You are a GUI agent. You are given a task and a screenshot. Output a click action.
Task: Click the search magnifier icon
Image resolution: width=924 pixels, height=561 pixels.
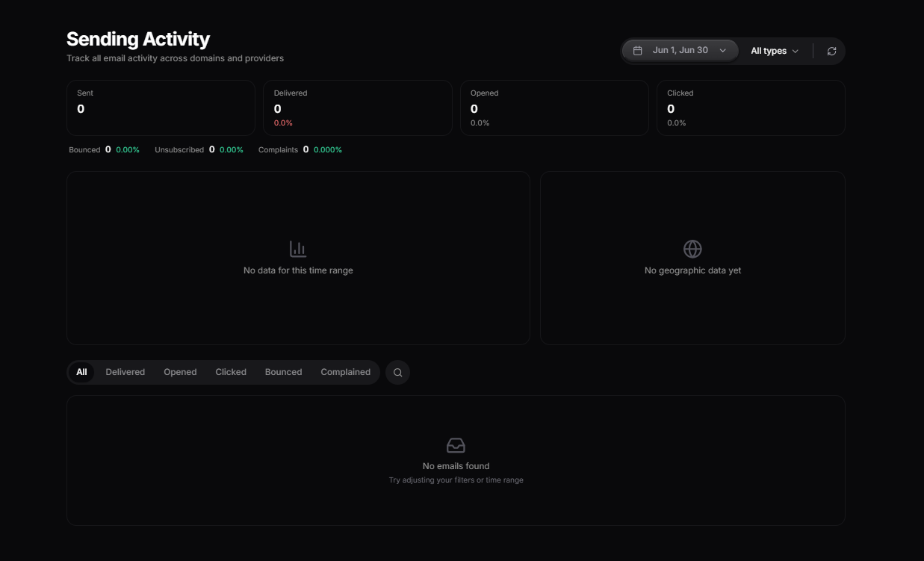(397, 372)
